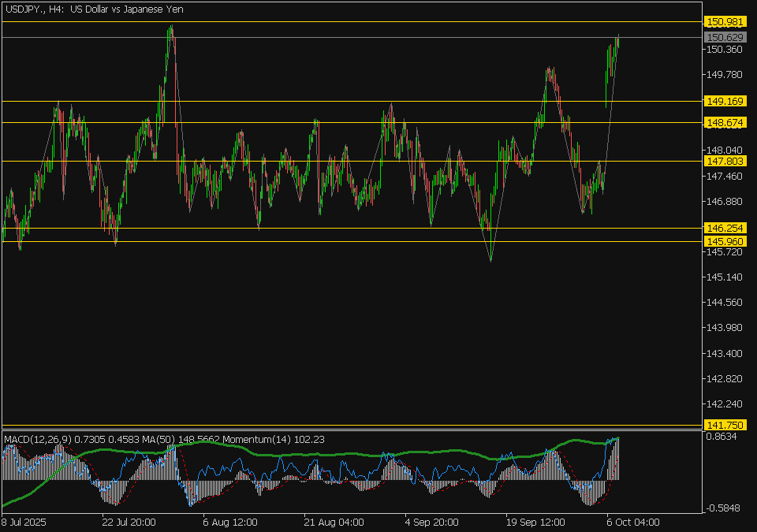Click the 0.8634 indicator scale value

pyautogui.click(x=722, y=436)
